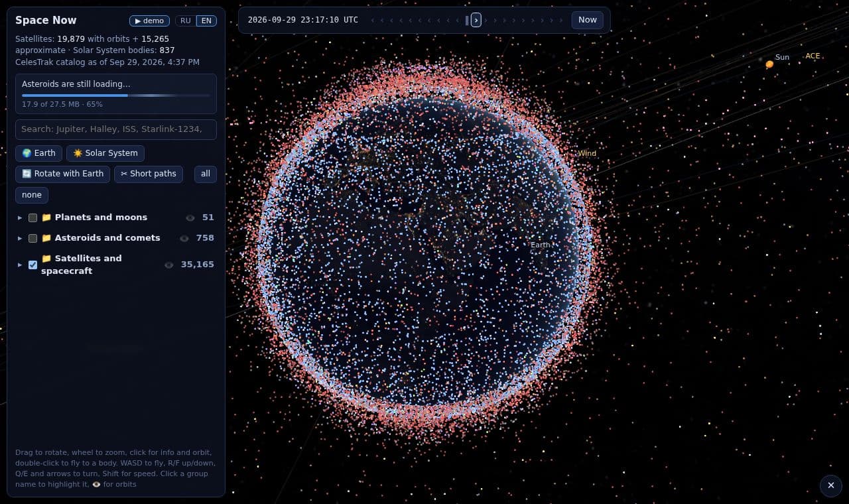Click the 'Space Now' title

(x=46, y=21)
